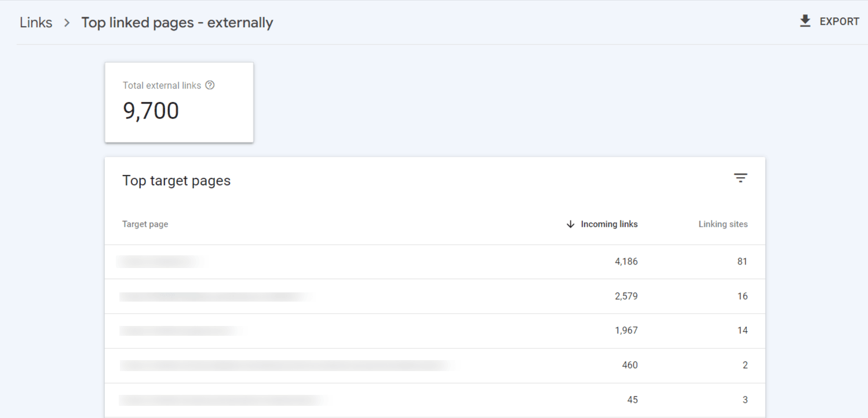This screenshot has width=868, height=418.
Task: Open the table filter icon
Action: pyautogui.click(x=741, y=178)
